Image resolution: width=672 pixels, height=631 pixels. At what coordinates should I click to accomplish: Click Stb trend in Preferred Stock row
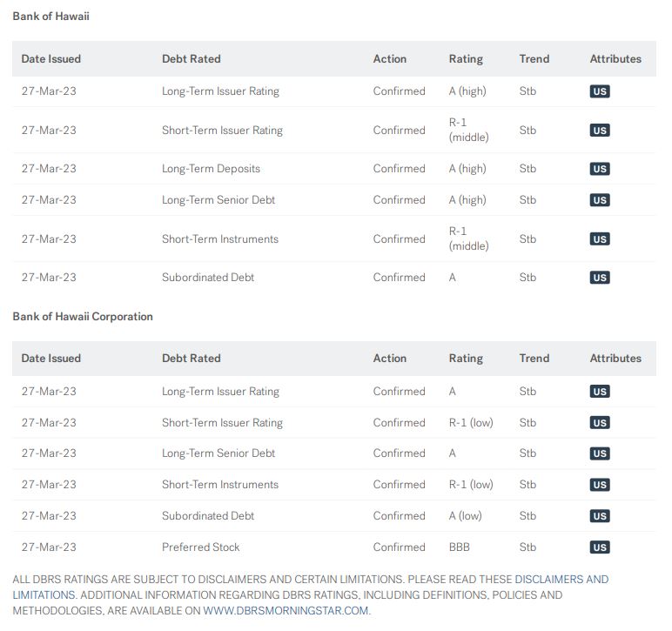528,547
